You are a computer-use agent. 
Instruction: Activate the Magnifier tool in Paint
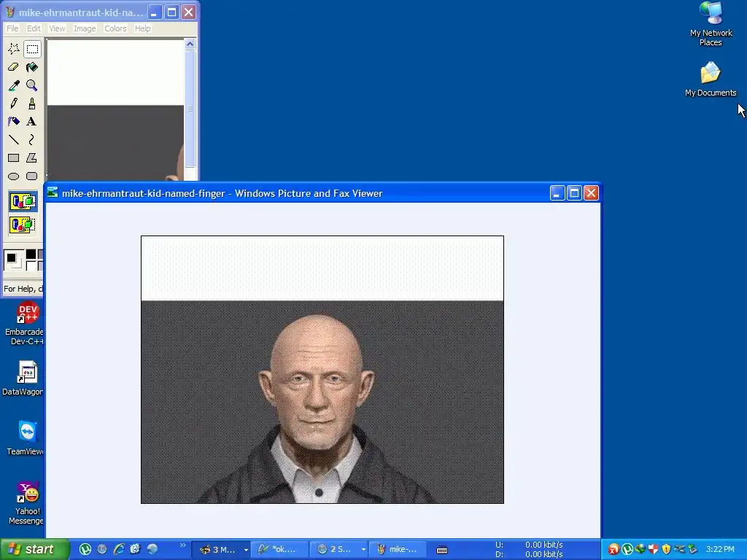click(x=32, y=85)
